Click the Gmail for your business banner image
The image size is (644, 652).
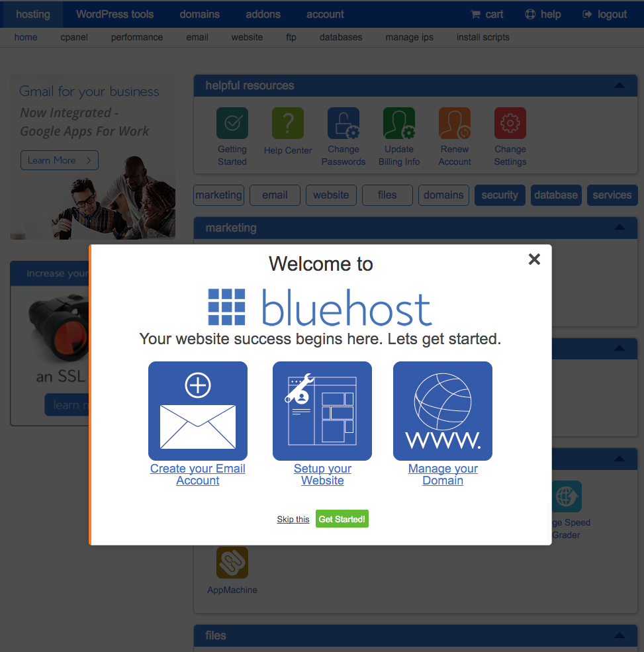point(93,157)
